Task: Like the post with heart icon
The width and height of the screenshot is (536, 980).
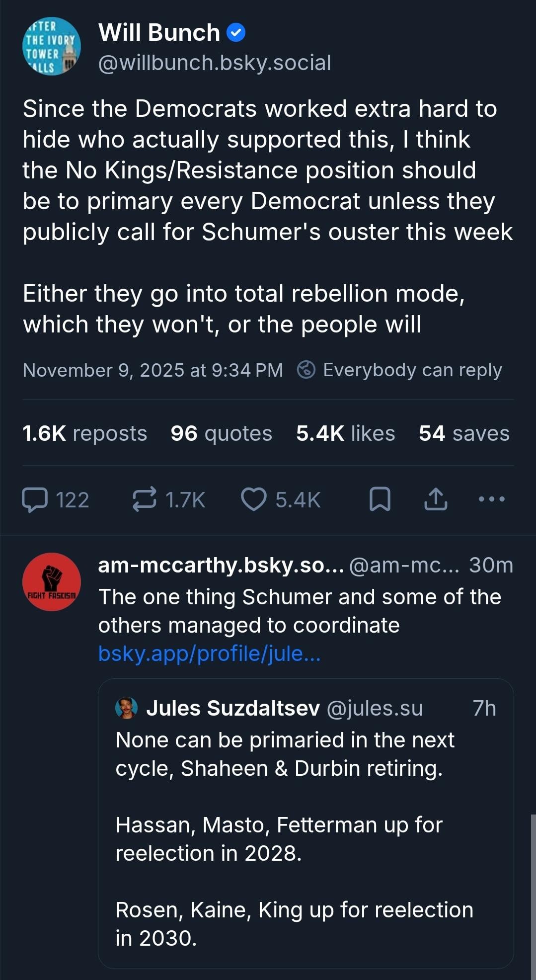Action: click(x=253, y=499)
